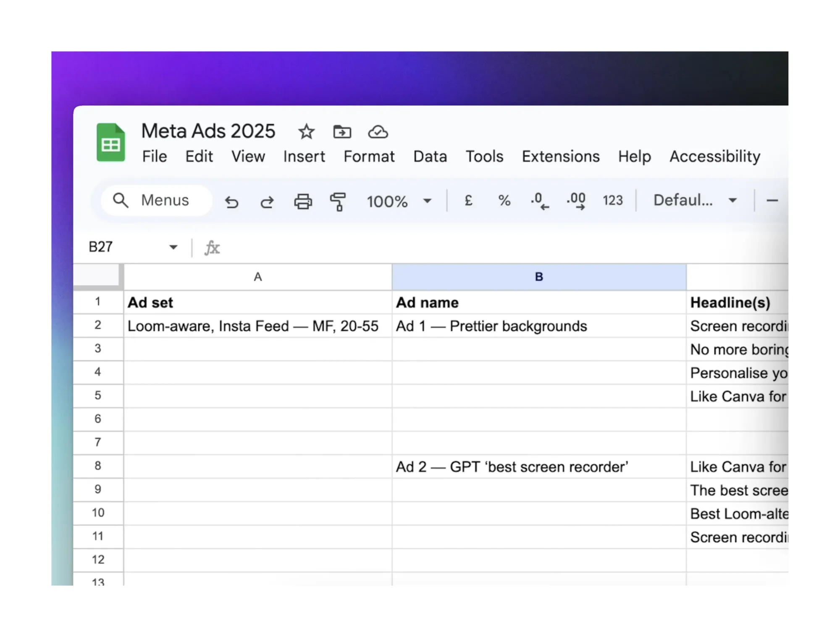Open the Insert menu
840x637 pixels.
click(304, 157)
